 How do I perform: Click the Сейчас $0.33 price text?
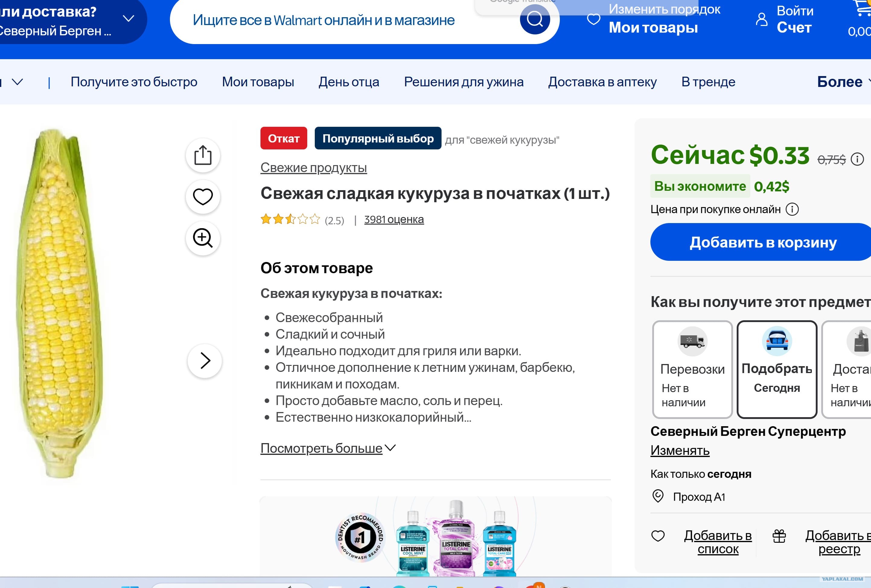(730, 155)
